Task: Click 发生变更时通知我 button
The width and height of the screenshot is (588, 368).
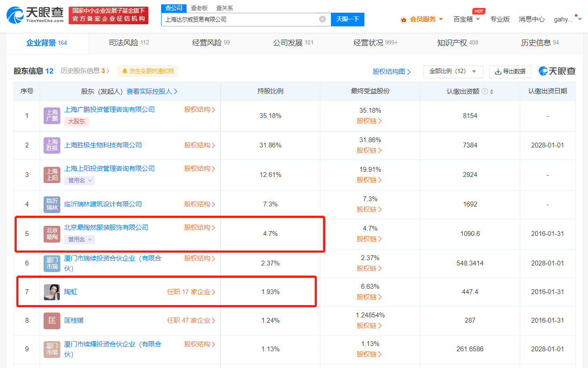Action: (148, 71)
